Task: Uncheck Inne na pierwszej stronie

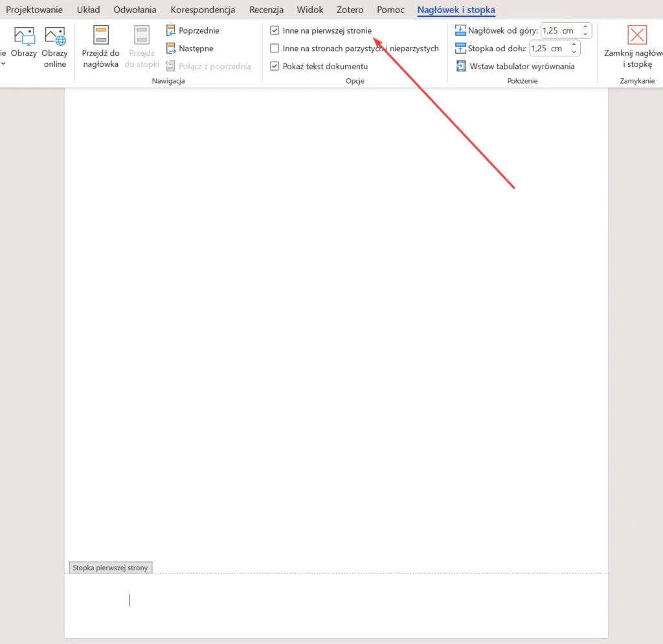Action: pos(275,30)
